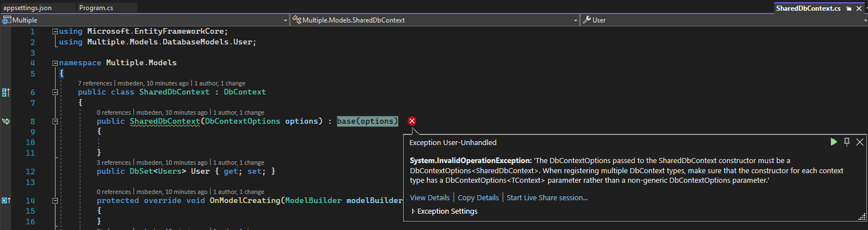Click 'msbeden, 10 minutes ago' above class declaration
Viewport: 868px width, 230px height.
(153, 83)
